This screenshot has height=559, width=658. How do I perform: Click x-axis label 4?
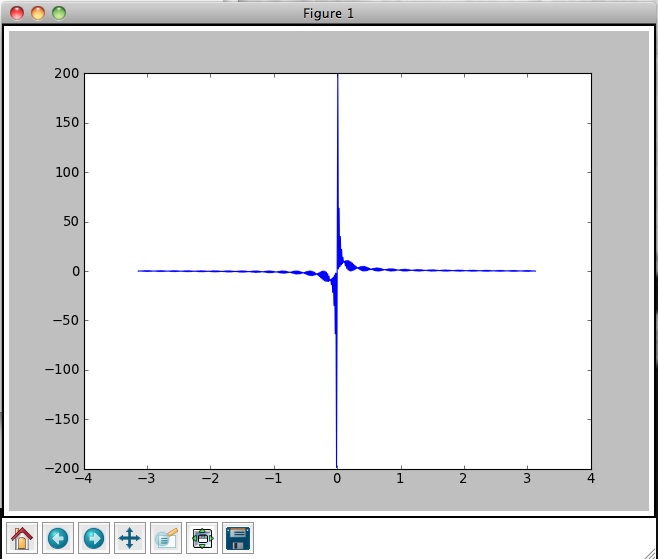[x=591, y=478]
